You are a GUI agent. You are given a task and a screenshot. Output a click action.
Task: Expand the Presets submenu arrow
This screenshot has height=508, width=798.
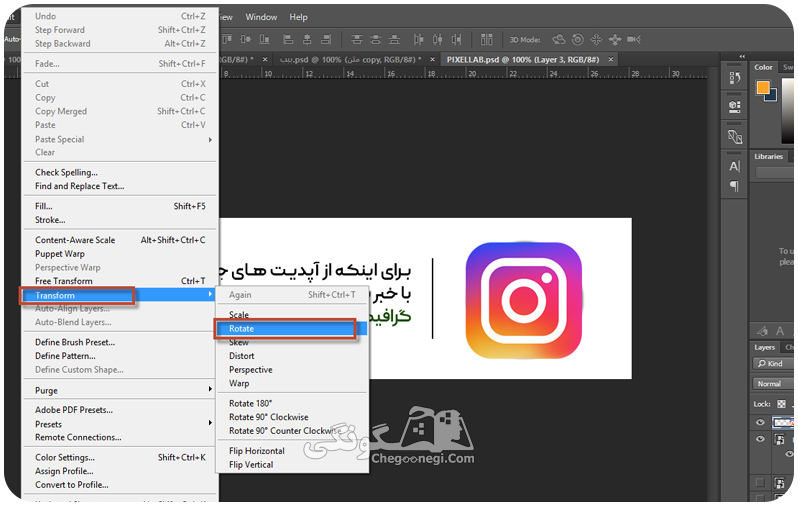click(x=210, y=422)
